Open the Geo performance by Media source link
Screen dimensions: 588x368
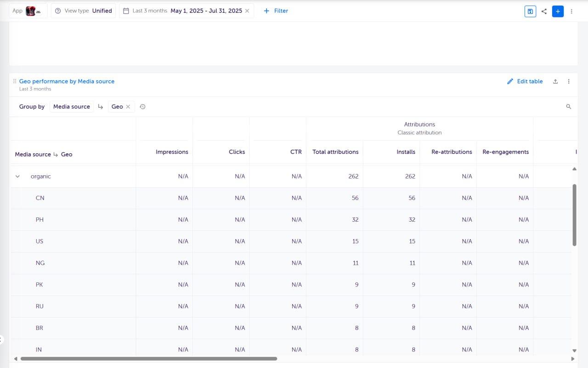point(67,81)
